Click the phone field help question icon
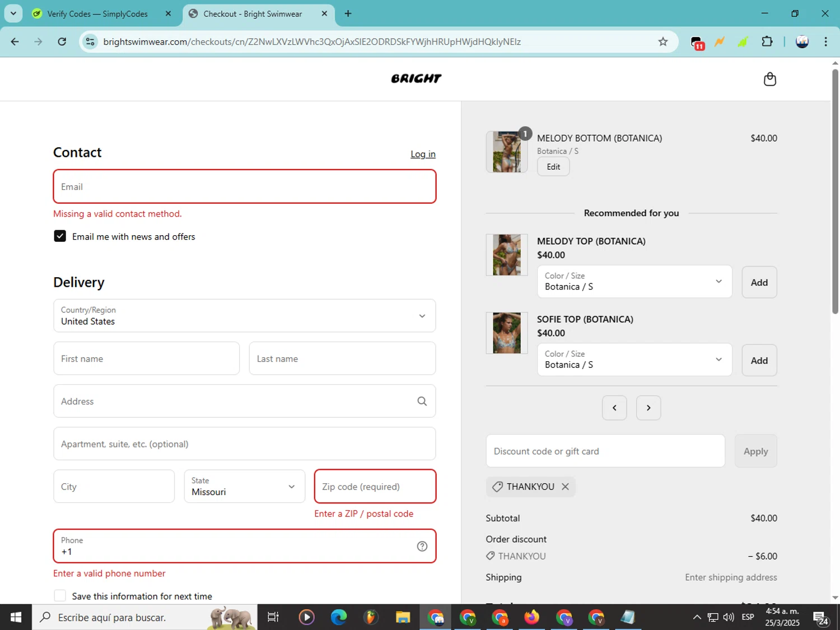The width and height of the screenshot is (840, 630). (422, 546)
